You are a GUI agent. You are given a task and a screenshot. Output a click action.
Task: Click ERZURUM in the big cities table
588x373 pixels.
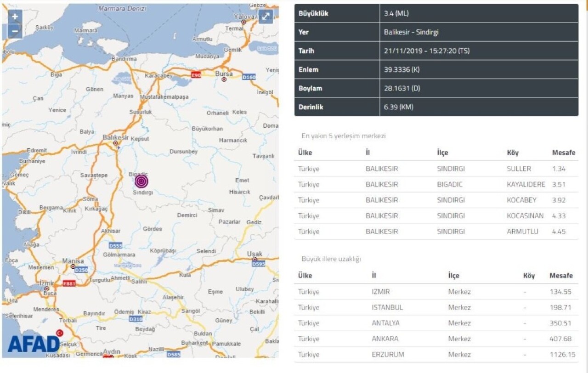click(x=387, y=354)
